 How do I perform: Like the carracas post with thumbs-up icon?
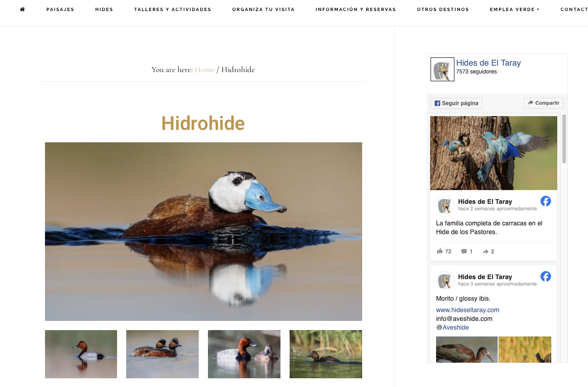pos(440,251)
